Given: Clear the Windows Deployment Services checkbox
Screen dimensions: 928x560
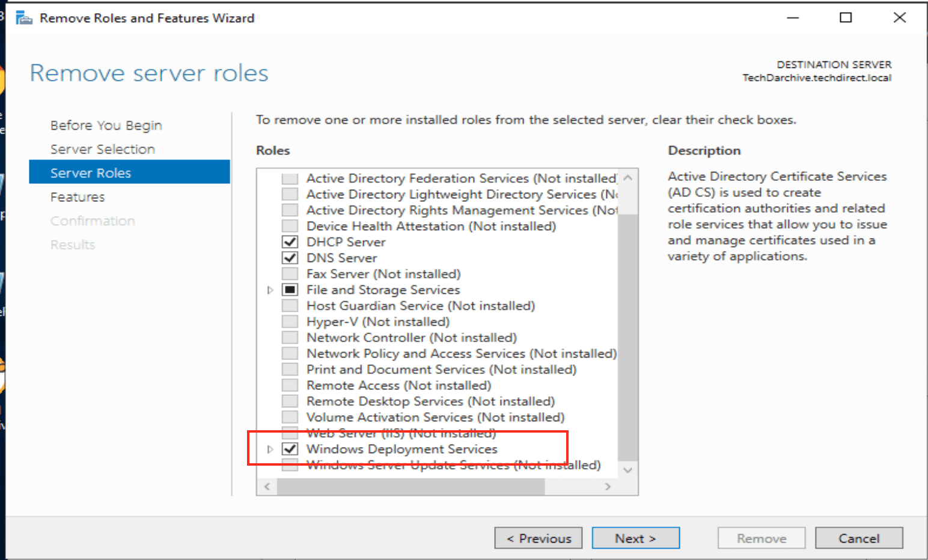Looking at the screenshot, I should [290, 449].
